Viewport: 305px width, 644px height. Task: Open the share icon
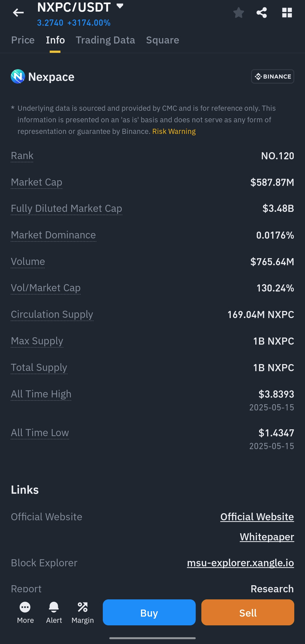click(262, 13)
